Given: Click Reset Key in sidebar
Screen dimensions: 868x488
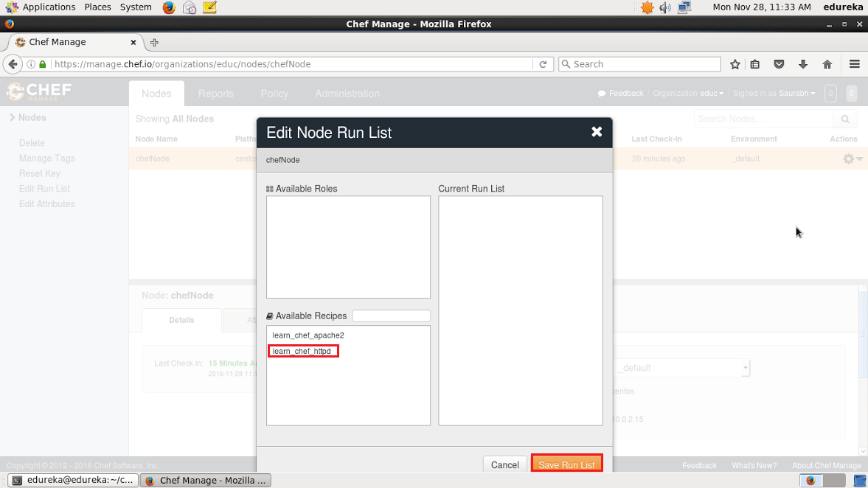Looking at the screenshot, I should pos(39,173).
